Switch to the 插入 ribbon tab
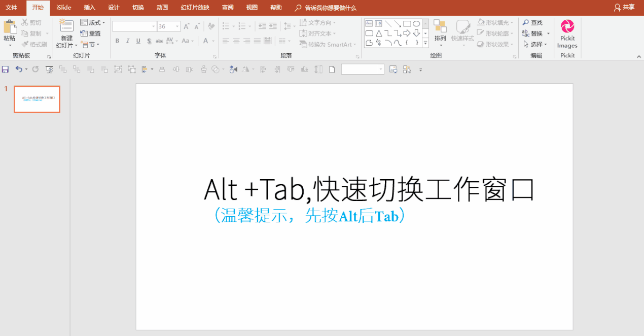The height and width of the screenshot is (336, 644). click(89, 8)
